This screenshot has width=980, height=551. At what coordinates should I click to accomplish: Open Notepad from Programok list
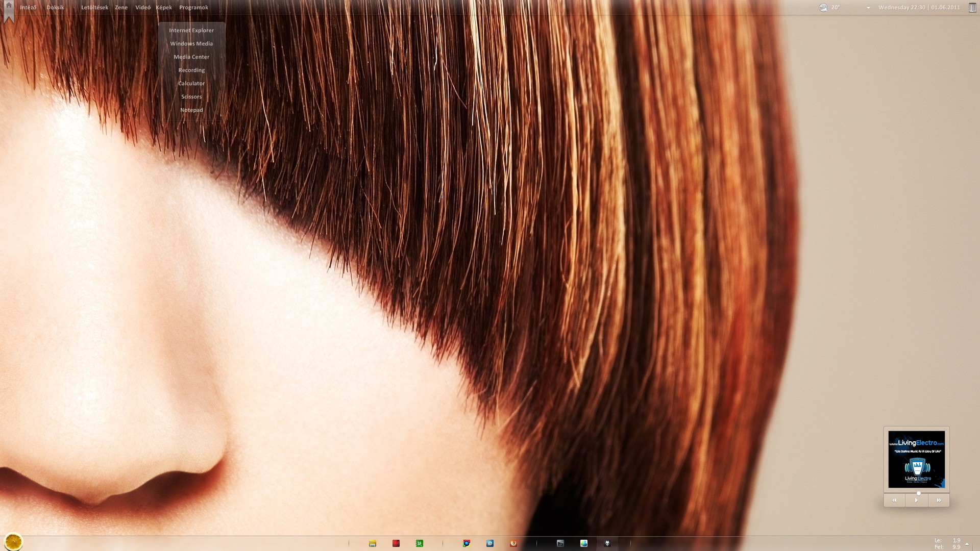tap(191, 110)
